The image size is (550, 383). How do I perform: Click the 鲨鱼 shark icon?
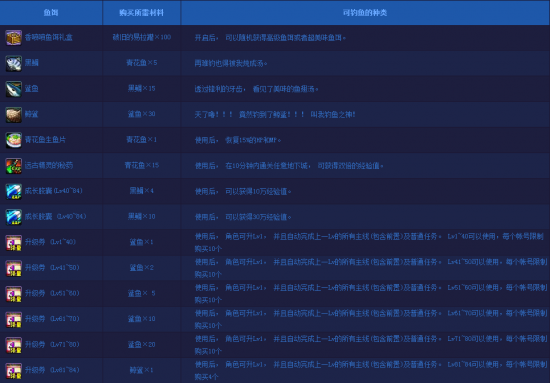pyautogui.click(x=14, y=89)
